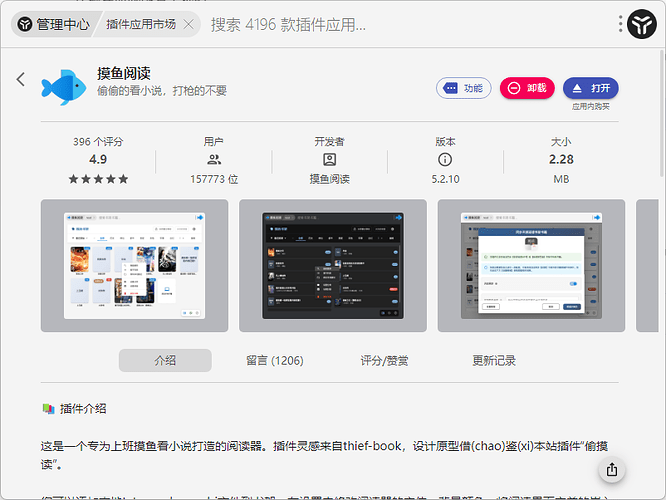Click the floating share button at the bottom right
666x500 pixels.
[612, 470]
